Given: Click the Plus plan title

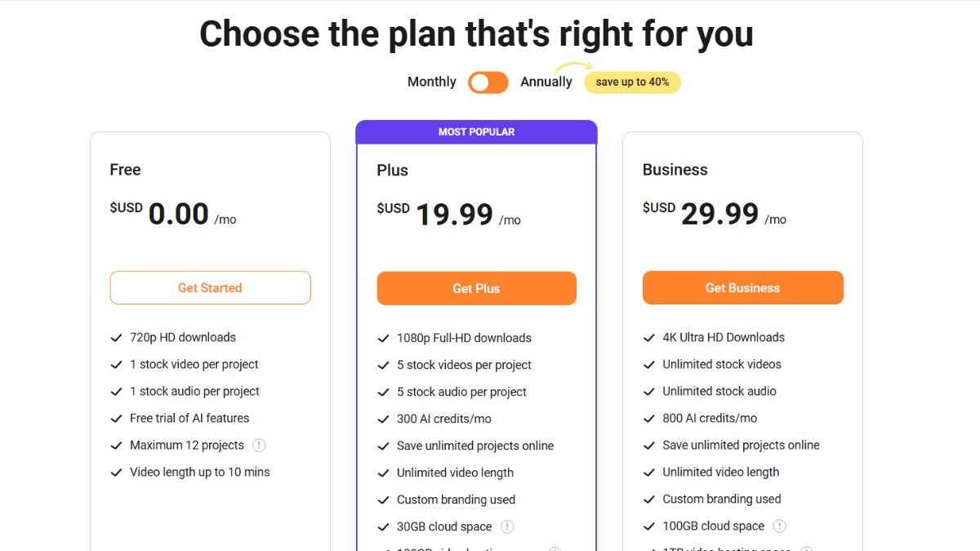Looking at the screenshot, I should click(392, 171).
